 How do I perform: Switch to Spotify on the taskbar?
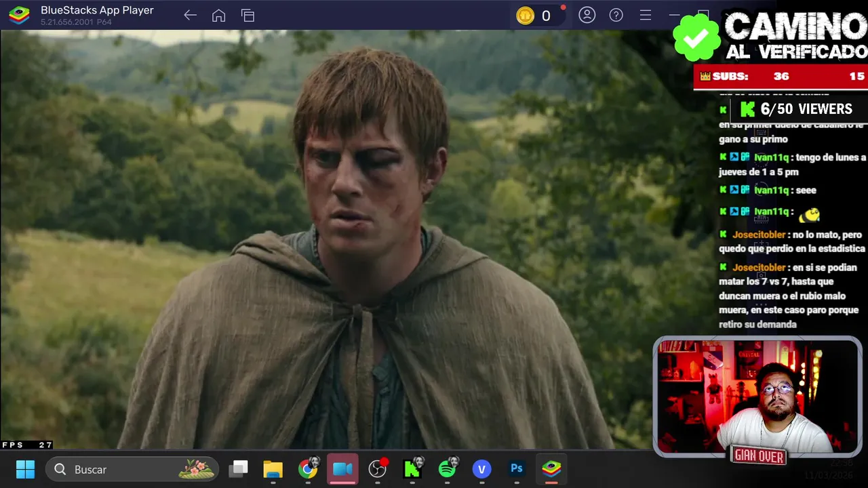coord(448,469)
